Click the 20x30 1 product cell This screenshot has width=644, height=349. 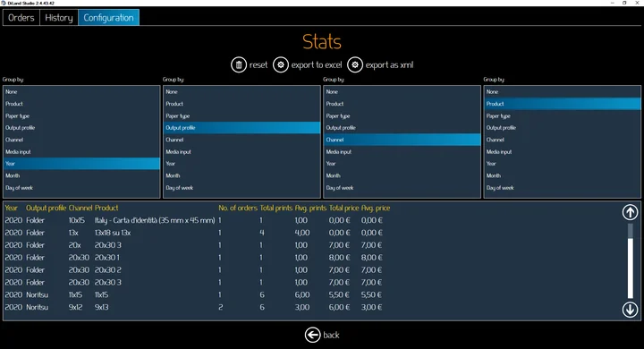tap(107, 258)
